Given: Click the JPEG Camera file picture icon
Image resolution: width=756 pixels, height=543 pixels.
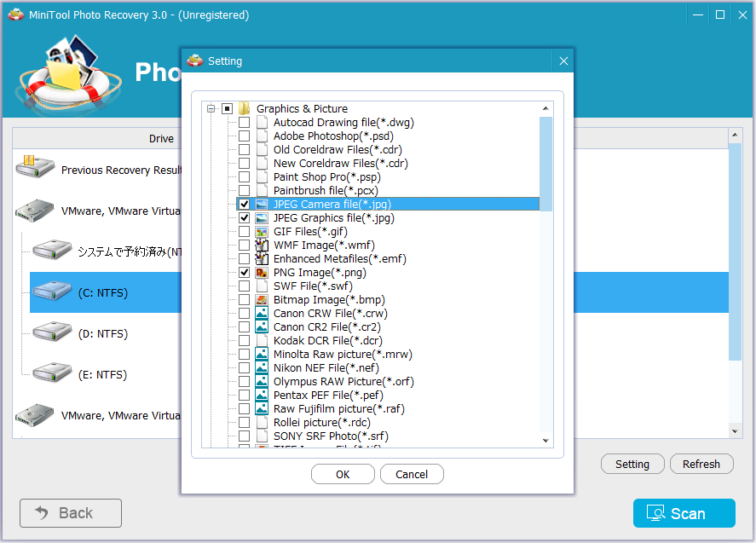Looking at the screenshot, I should coord(262,204).
